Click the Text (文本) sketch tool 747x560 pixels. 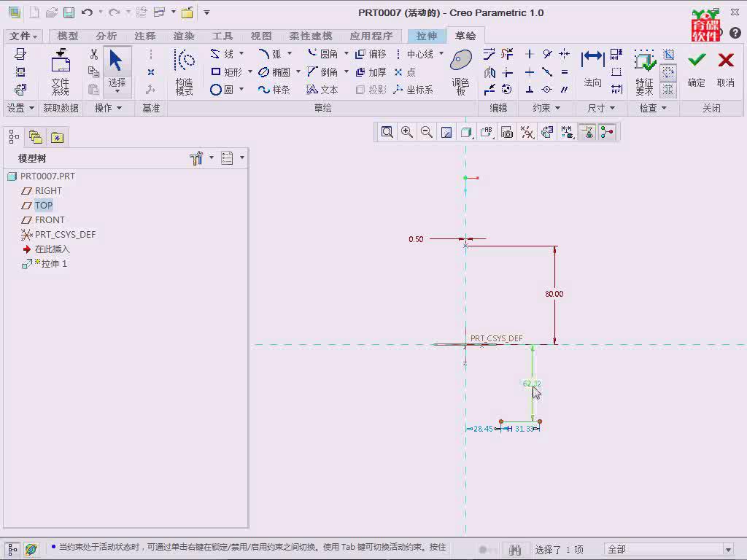coord(322,90)
